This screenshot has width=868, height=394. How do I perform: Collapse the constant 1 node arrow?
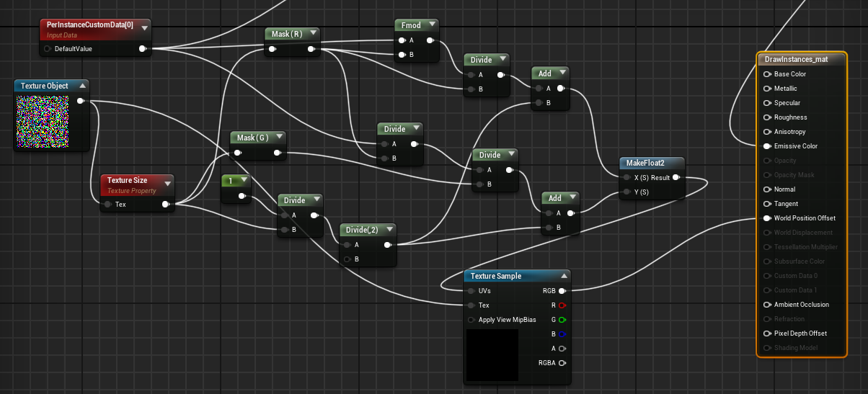[x=244, y=181]
